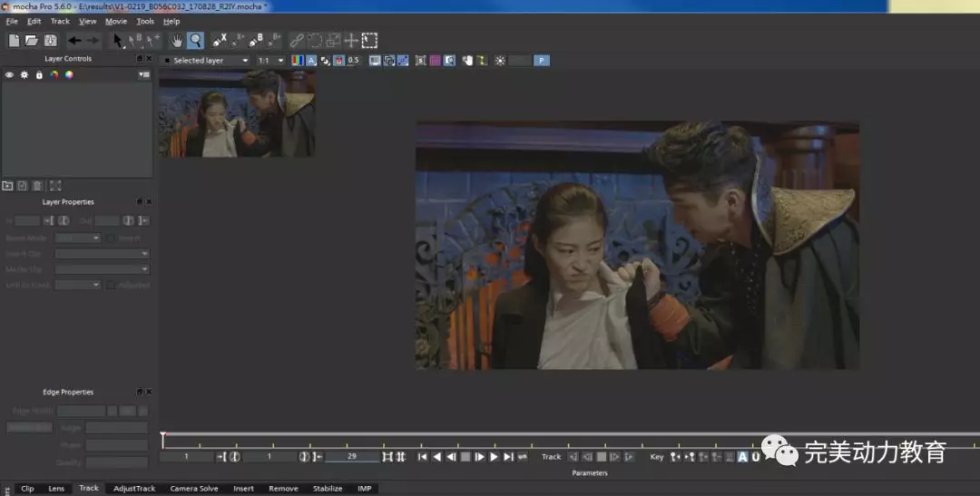The height and width of the screenshot is (496, 980).
Task: Toggle the lock icon in Layer Controls
Action: pos(39,75)
